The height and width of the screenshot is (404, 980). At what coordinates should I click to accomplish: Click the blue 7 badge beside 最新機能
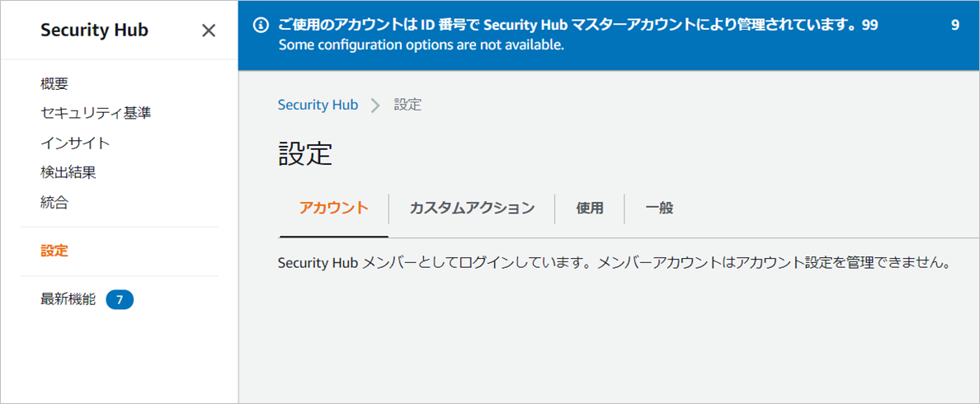[x=120, y=300]
